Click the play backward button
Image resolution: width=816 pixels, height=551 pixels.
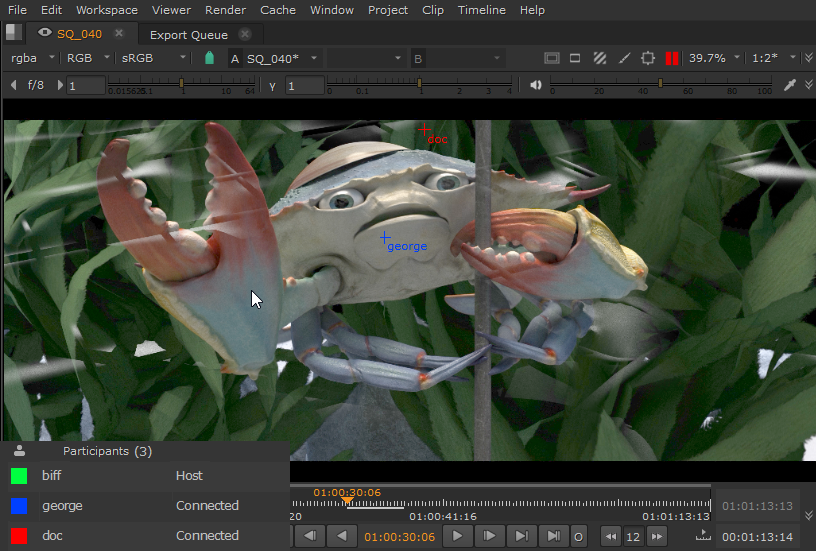[x=342, y=537]
